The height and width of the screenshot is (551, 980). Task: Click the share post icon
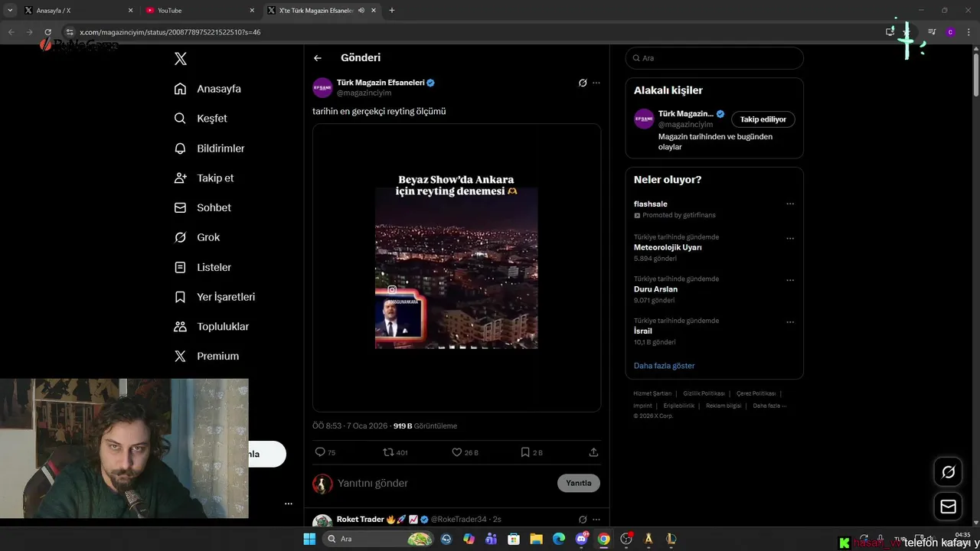[593, 452]
